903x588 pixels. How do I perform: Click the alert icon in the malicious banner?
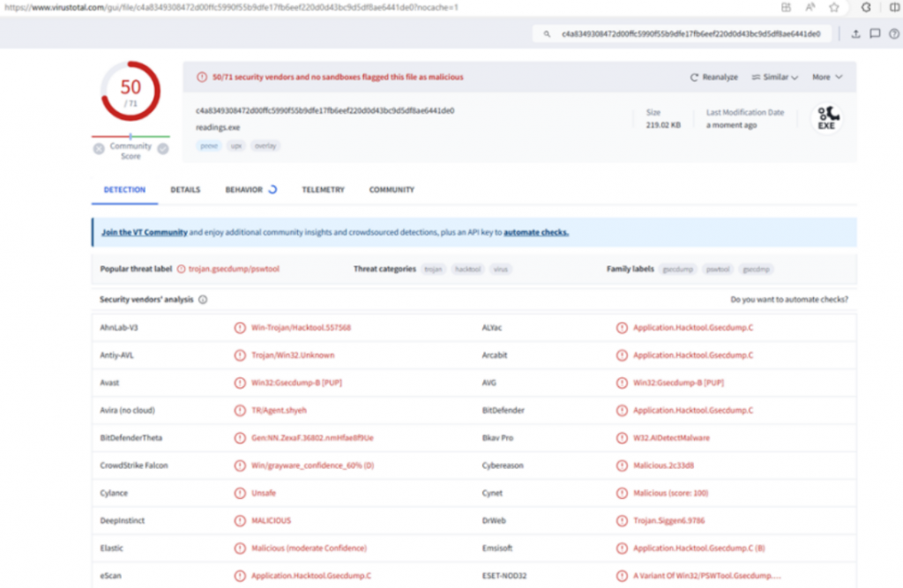[202, 78]
